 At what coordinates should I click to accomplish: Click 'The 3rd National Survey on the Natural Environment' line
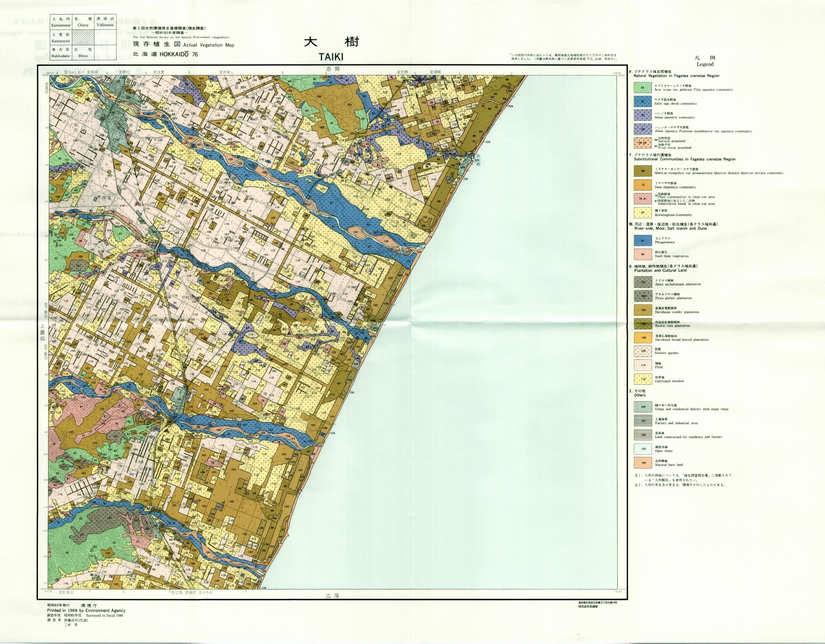181,37
